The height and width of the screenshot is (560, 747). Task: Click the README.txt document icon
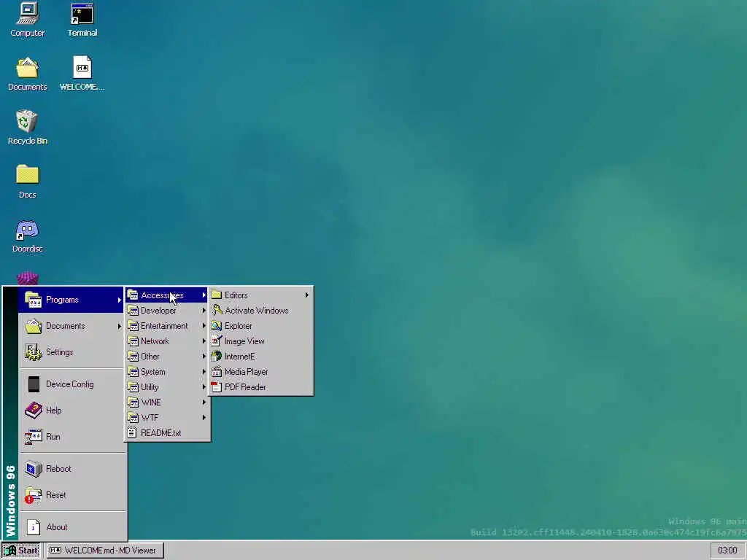click(x=132, y=433)
